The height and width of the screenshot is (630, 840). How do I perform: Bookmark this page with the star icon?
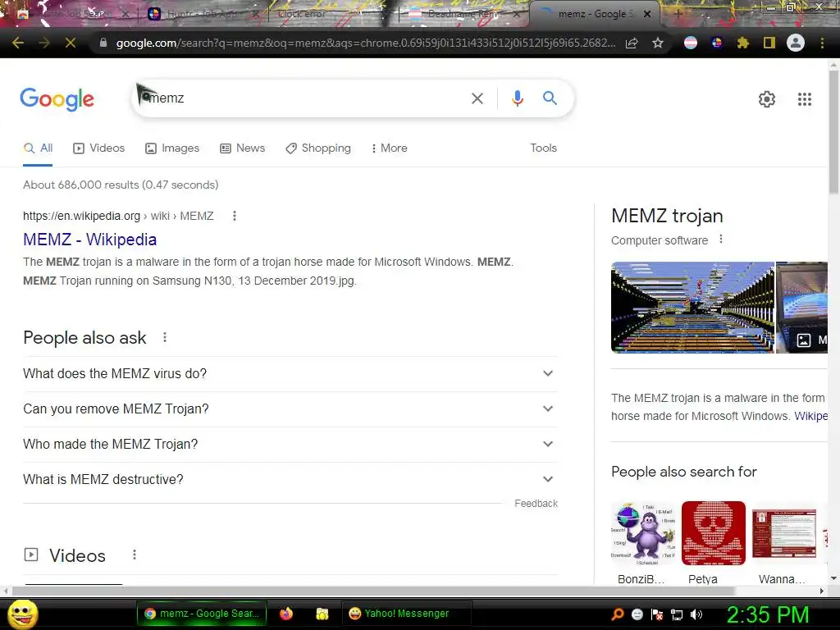(658, 43)
